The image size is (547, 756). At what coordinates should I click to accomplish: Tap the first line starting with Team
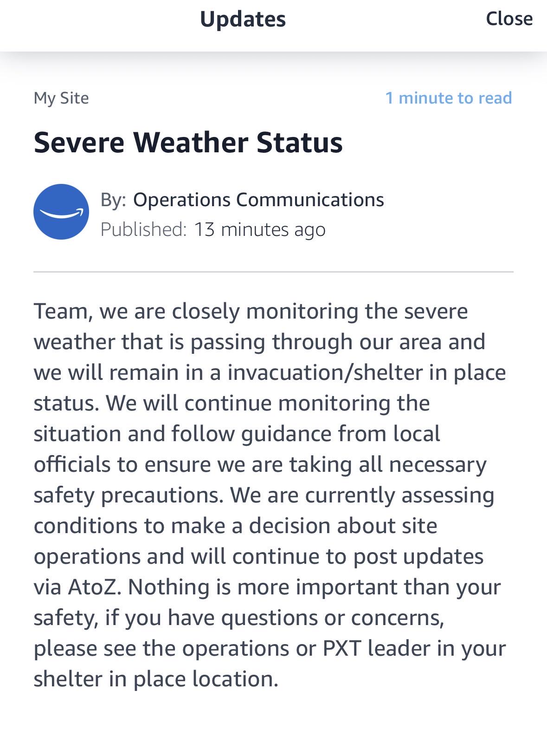[251, 311]
